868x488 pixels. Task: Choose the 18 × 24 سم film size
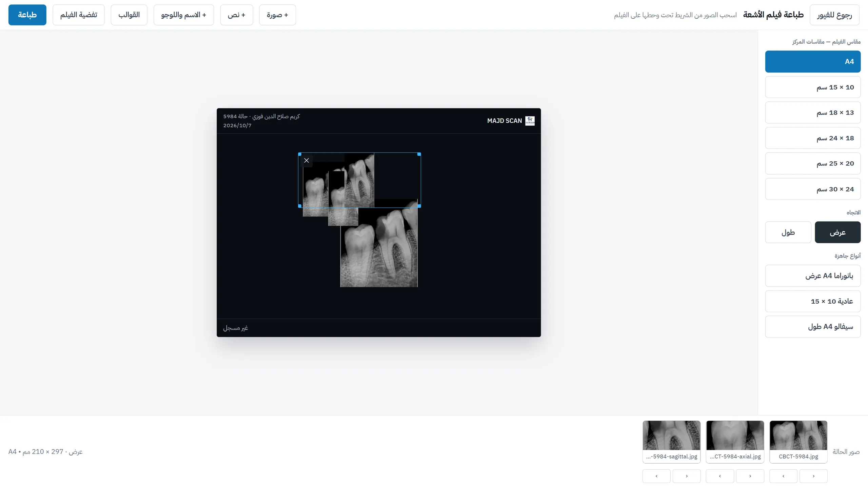(813, 138)
